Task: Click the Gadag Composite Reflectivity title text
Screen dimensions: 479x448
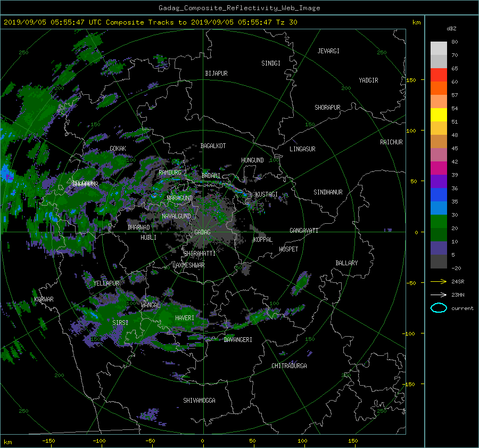Action: pos(239,8)
